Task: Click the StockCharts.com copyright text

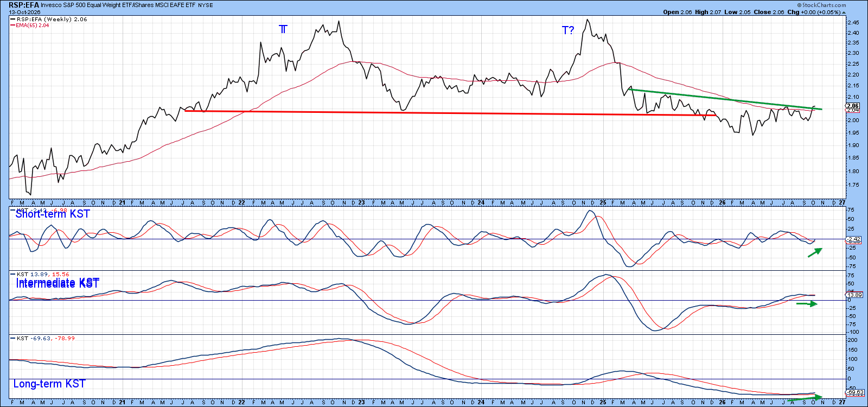Action: pos(822,5)
